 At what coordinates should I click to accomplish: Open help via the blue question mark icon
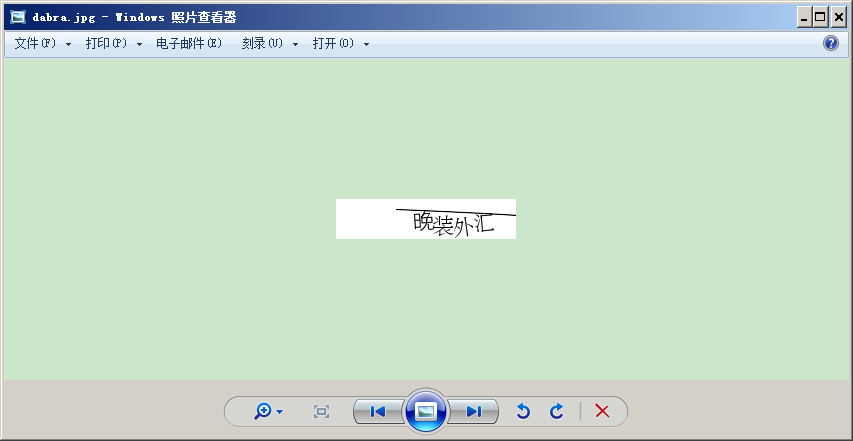[830, 43]
